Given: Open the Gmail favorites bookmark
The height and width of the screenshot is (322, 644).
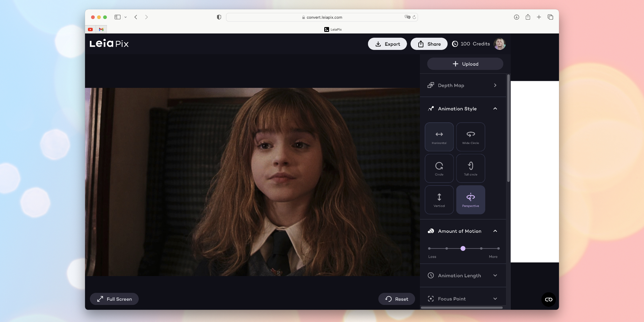Looking at the screenshot, I should pos(101,29).
